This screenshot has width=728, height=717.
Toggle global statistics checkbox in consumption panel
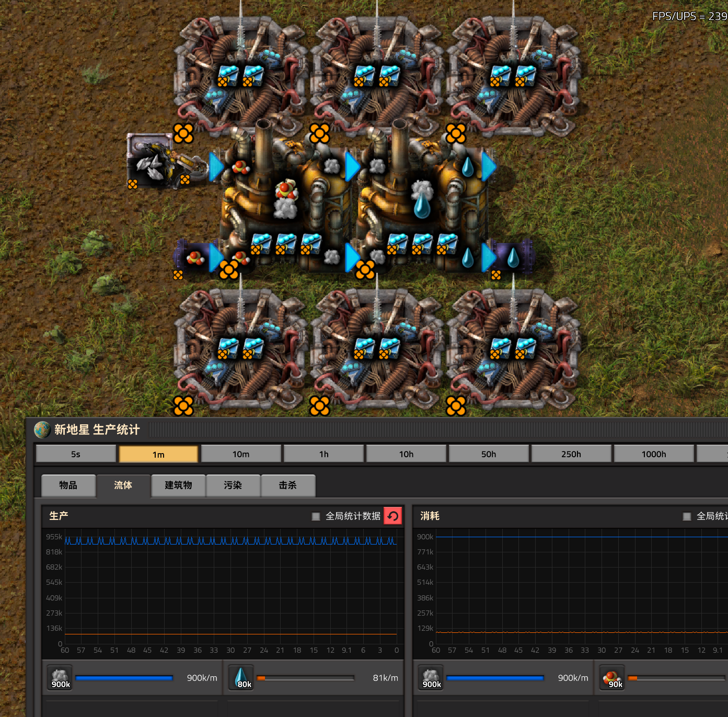[x=687, y=516]
